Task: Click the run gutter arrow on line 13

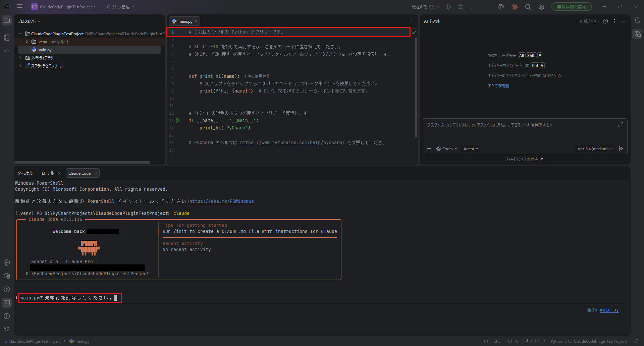Action: click(x=178, y=120)
